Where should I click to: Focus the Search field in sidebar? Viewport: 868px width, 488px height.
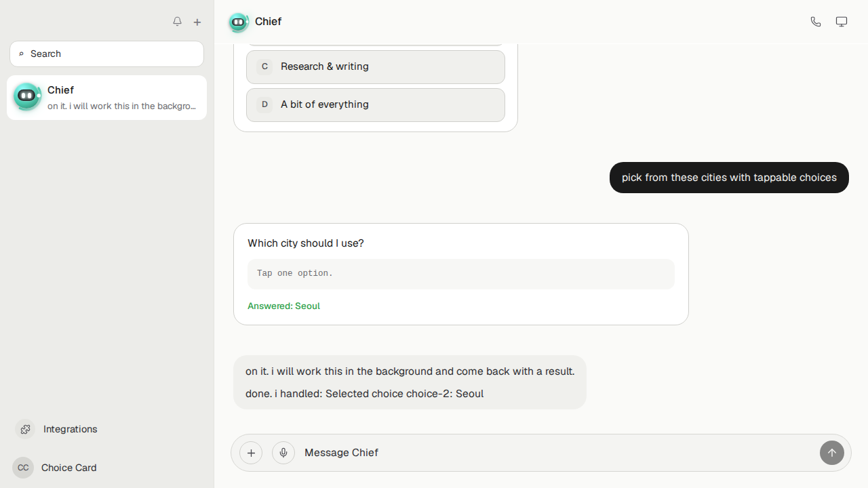click(106, 54)
